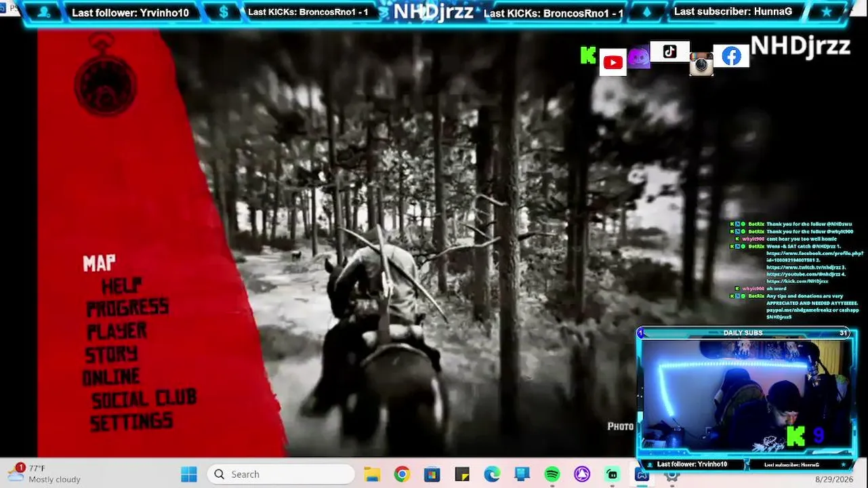Click the 8/29/2026 date in the taskbar
The height and width of the screenshot is (488, 868).
coord(835,479)
